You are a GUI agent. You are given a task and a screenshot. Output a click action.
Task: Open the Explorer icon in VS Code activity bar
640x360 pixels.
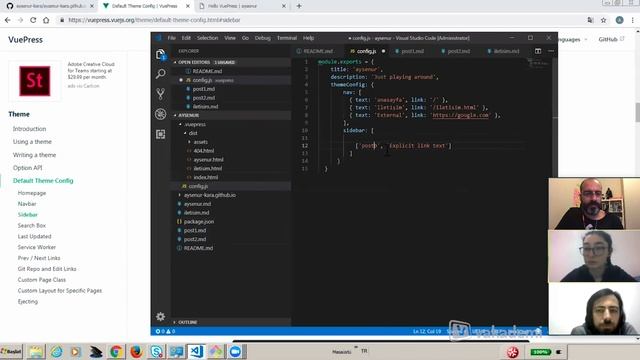click(x=160, y=54)
